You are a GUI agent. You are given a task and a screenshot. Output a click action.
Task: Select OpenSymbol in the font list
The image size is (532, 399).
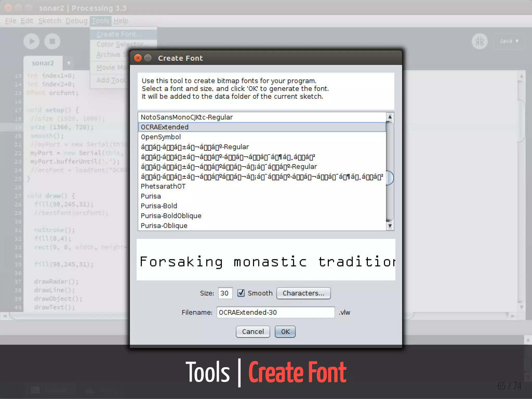[161, 137]
